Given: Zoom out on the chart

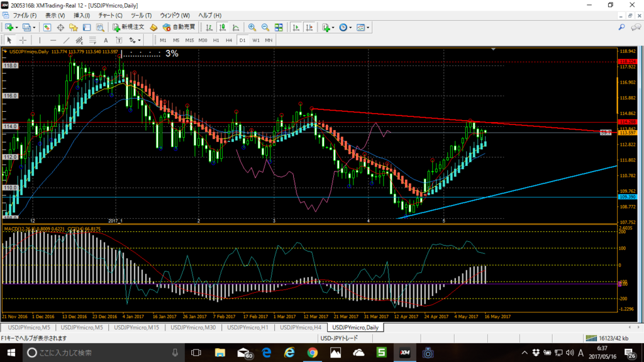Looking at the screenshot, I should click(x=265, y=28).
